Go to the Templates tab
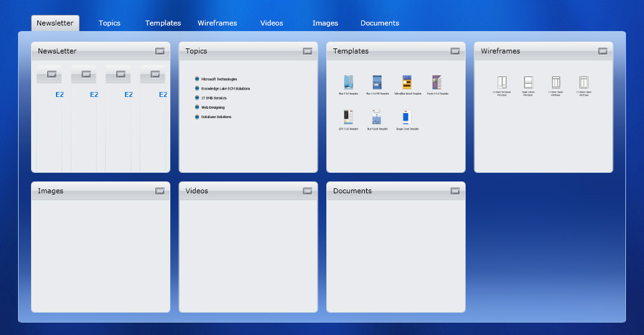 pyautogui.click(x=163, y=23)
